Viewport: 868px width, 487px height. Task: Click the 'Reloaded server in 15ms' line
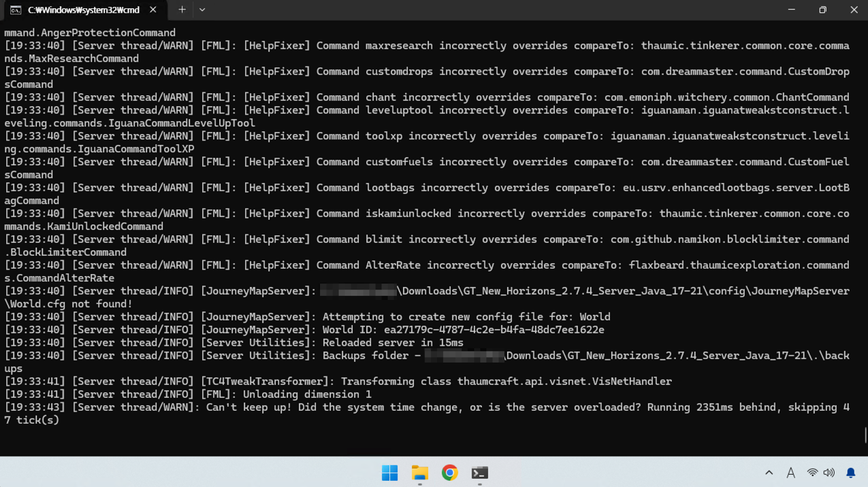pyautogui.click(x=234, y=343)
